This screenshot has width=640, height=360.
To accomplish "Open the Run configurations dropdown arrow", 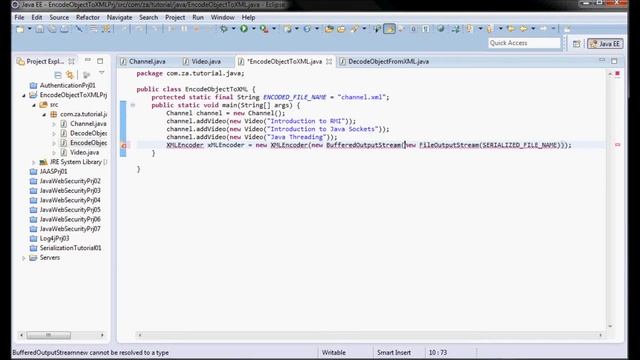I will pos(253,29).
